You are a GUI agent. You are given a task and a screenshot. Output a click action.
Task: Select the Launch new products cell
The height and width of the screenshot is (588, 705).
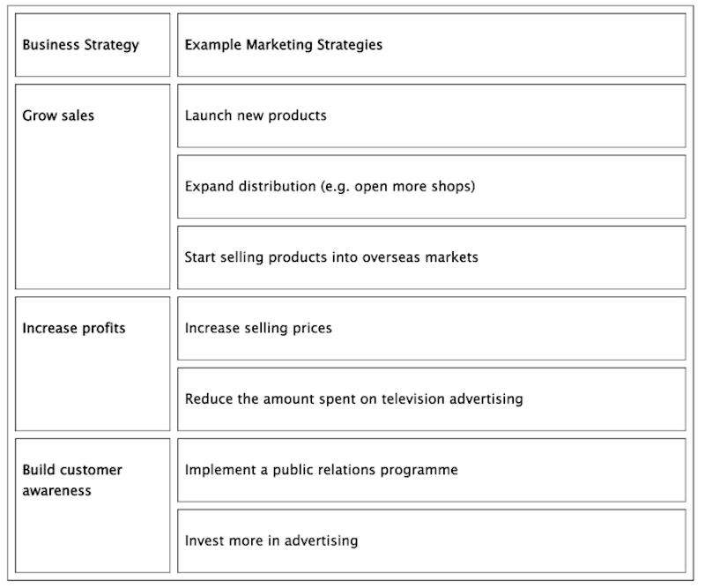tap(432, 115)
